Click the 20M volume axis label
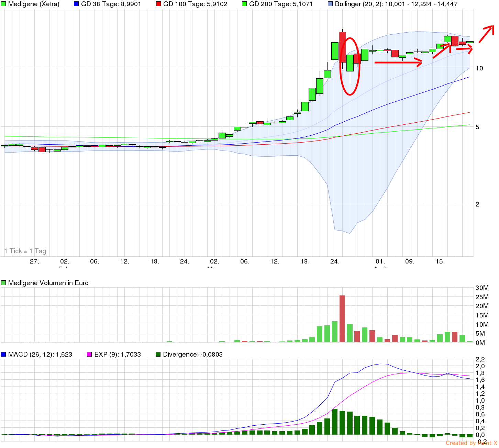The image size is (499, 448). coord(482,306)
